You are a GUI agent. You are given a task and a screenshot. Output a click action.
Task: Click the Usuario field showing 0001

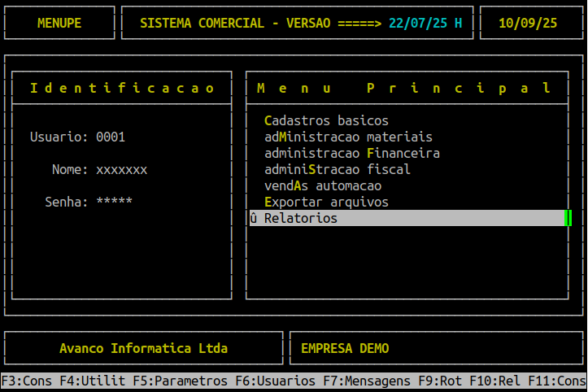coord(111,137)
